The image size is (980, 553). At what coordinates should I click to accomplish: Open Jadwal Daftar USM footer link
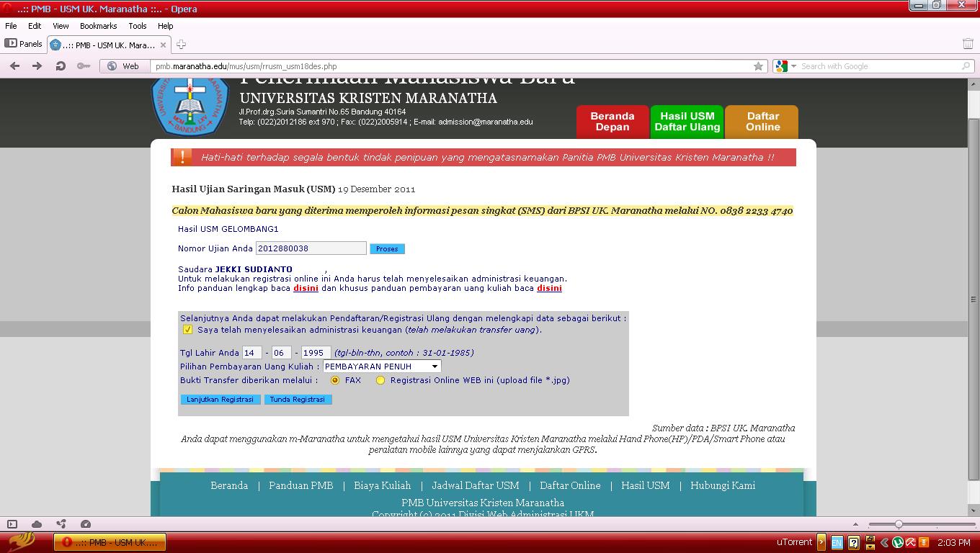[476, 485]
